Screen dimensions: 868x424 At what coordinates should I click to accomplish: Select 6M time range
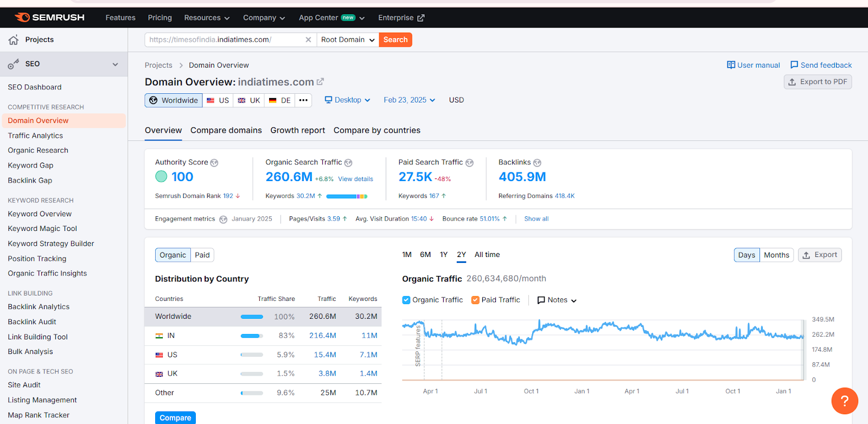(425, 254)
